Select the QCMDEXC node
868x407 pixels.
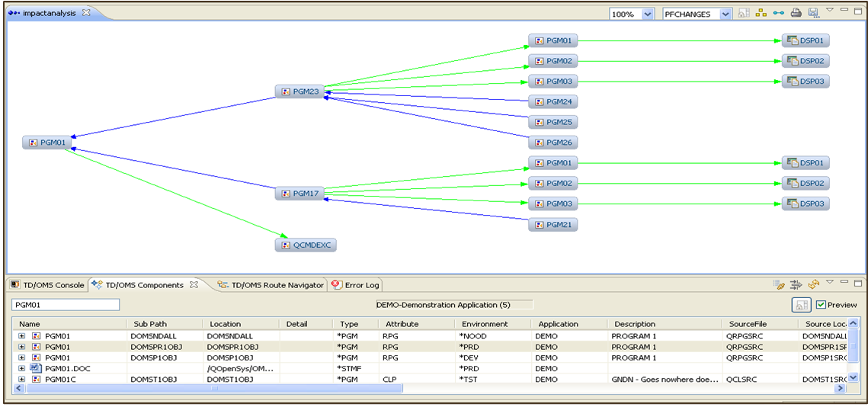point(306,245)
